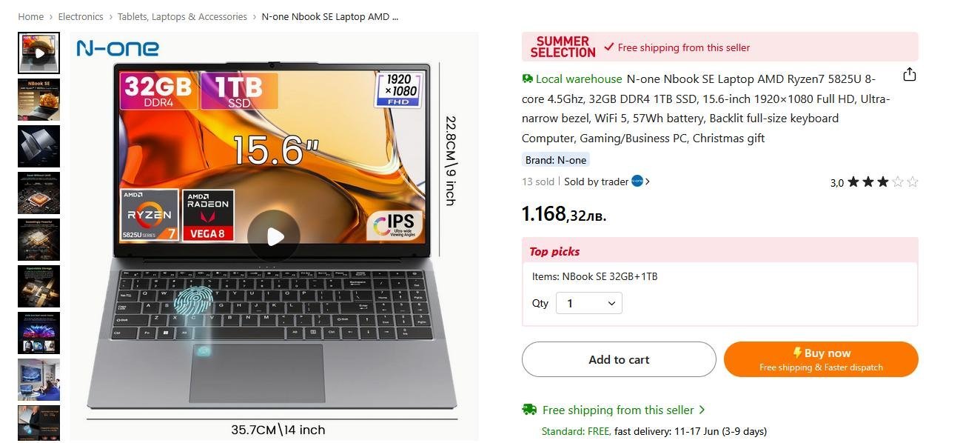The width and height of the screenshot is (980, 443).
Task: Open Electronics breadcrumb category
Action: 81,16
